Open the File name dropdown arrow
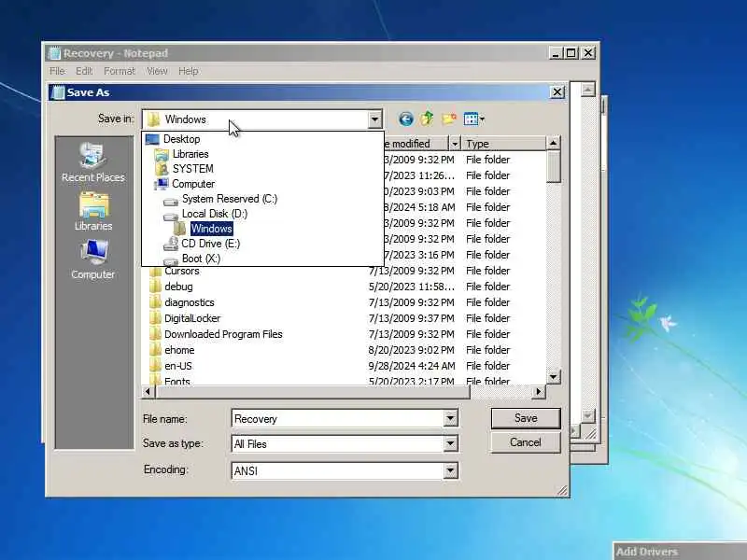The image size is (747, 560). [450, 418]
